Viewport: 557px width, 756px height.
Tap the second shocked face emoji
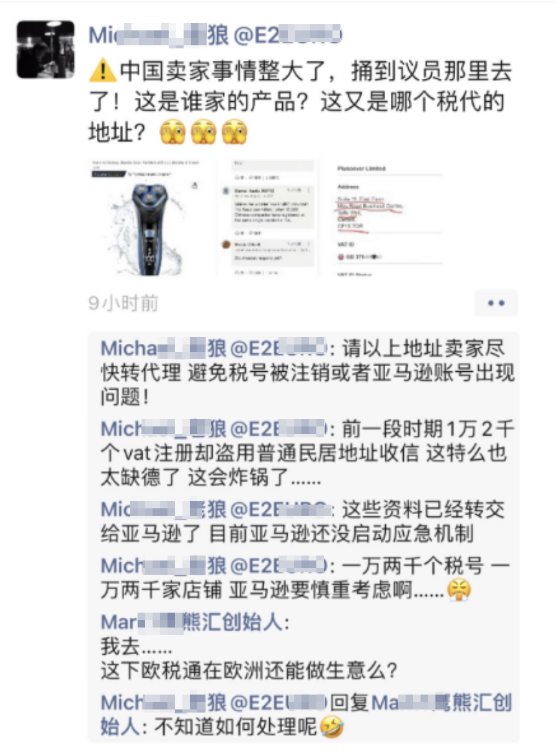point(203,132)
